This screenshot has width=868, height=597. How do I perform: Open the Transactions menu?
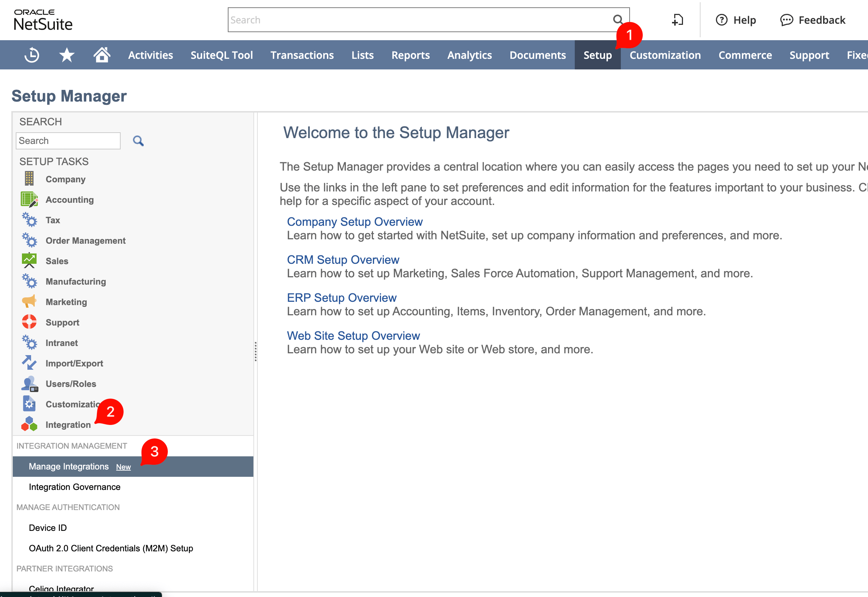tap(302, 55)
